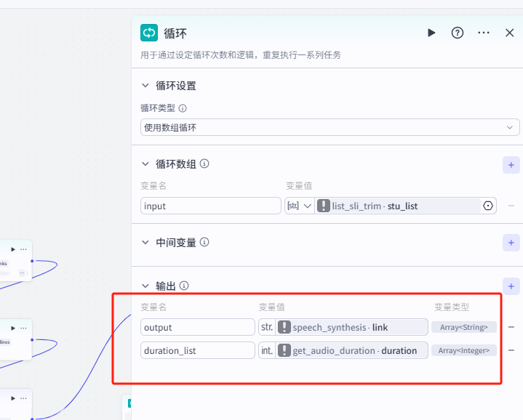
Task: Edit the duration_list variable name field
Action: tap(198, 350)
